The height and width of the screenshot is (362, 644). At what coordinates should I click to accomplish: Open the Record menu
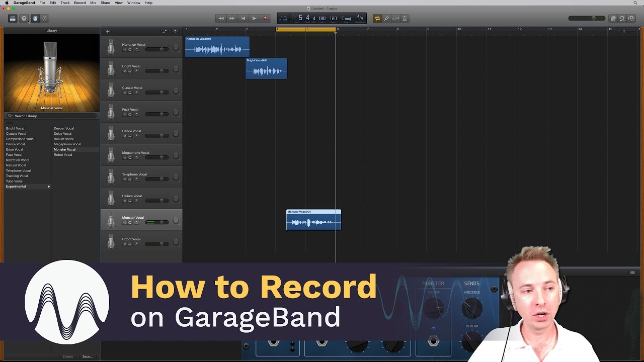pos(80,3)
